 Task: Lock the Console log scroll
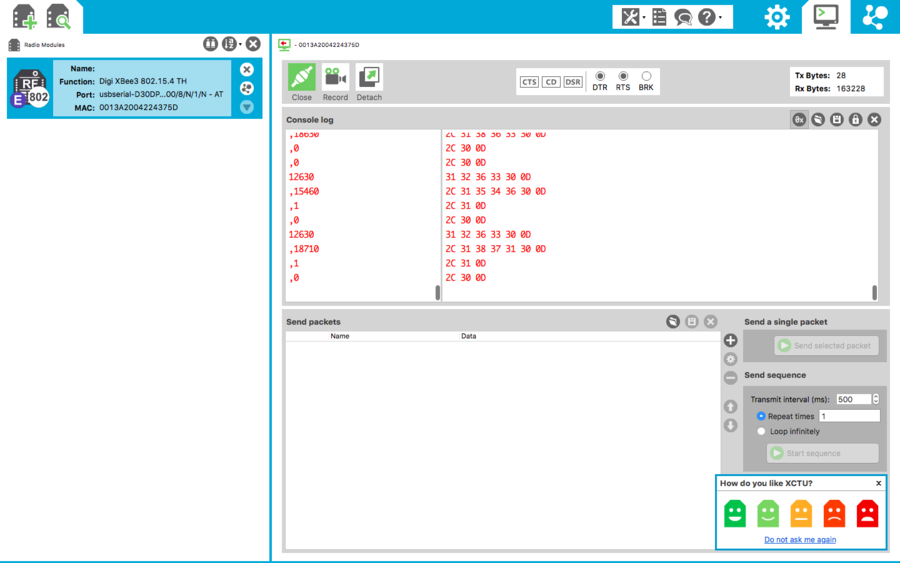[855, 119]
